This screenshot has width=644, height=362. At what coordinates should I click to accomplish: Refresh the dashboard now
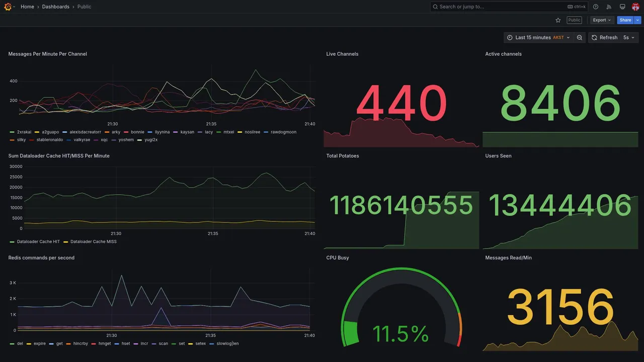coord(604,38)
